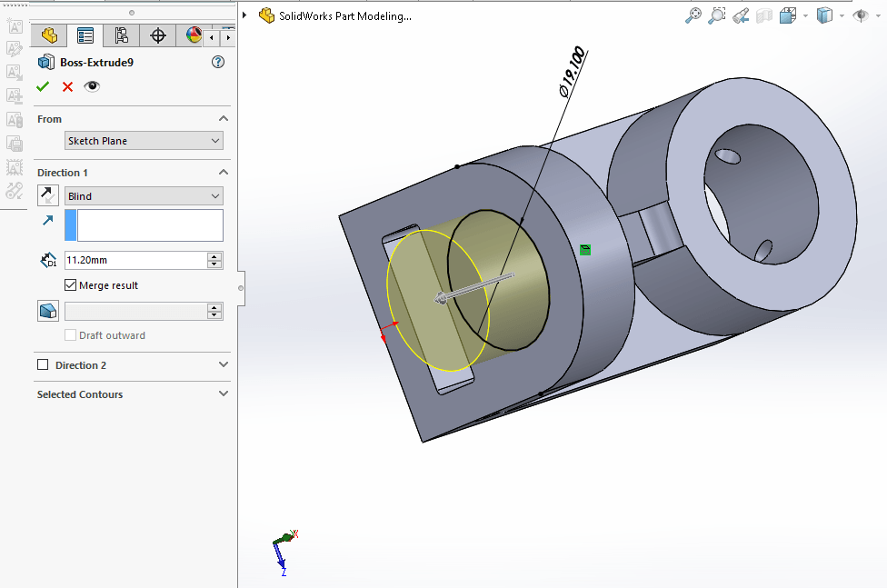Expand the Selected Contours section
887x588 pixels.
[224, 394]
